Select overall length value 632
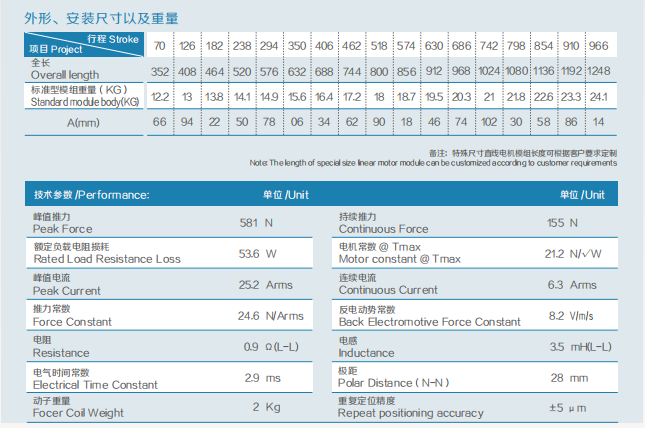Viewport: 645px width, 428px height. (297, 72)
